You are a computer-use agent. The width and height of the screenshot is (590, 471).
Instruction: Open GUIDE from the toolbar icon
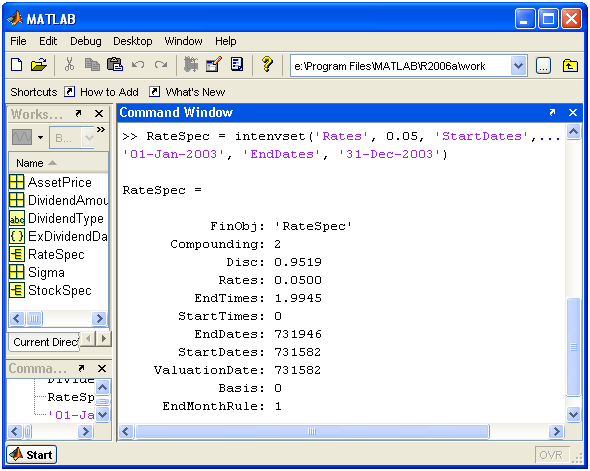[214, 65]
